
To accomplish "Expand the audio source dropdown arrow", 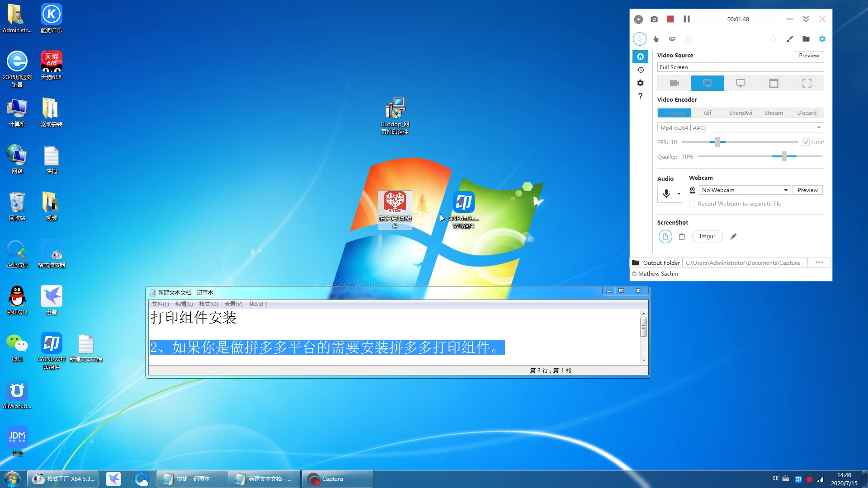I will 679,193.
